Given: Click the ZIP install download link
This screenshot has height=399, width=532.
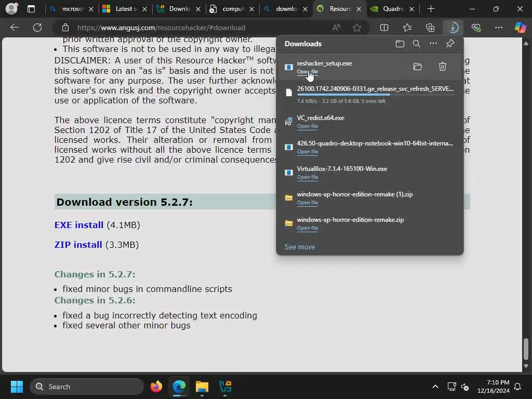Looking at the screenshot, I should tap(78, 245).
